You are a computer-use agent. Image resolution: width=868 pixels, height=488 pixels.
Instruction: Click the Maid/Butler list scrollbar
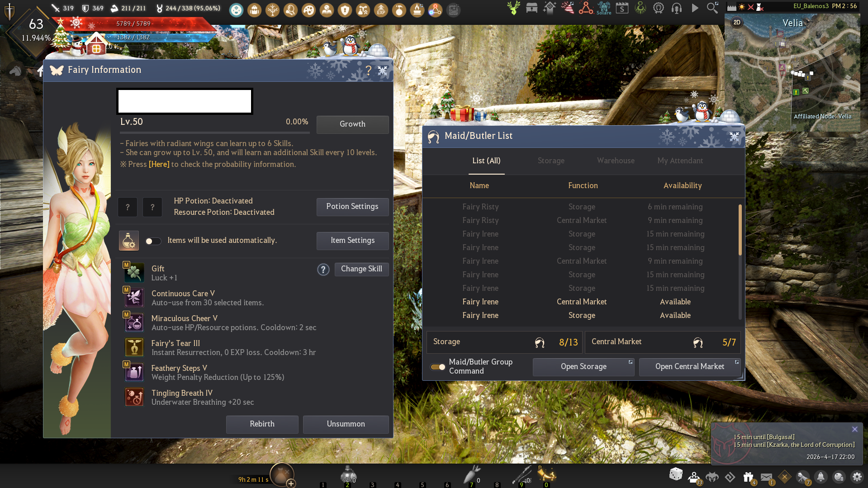740,231
